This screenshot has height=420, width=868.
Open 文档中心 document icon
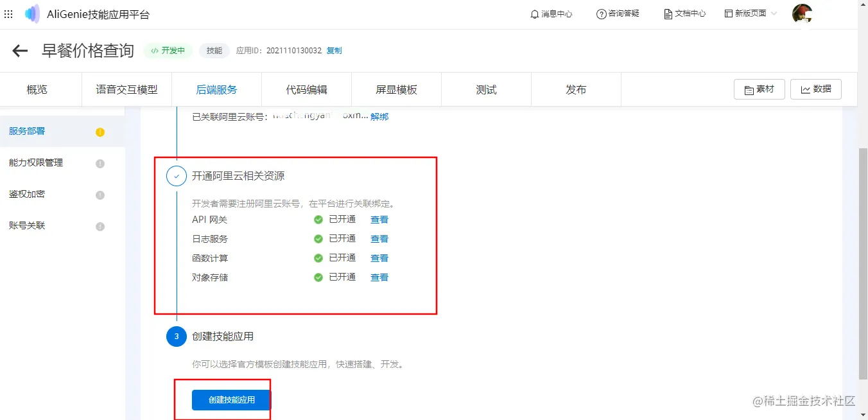(x=668, y=13)
